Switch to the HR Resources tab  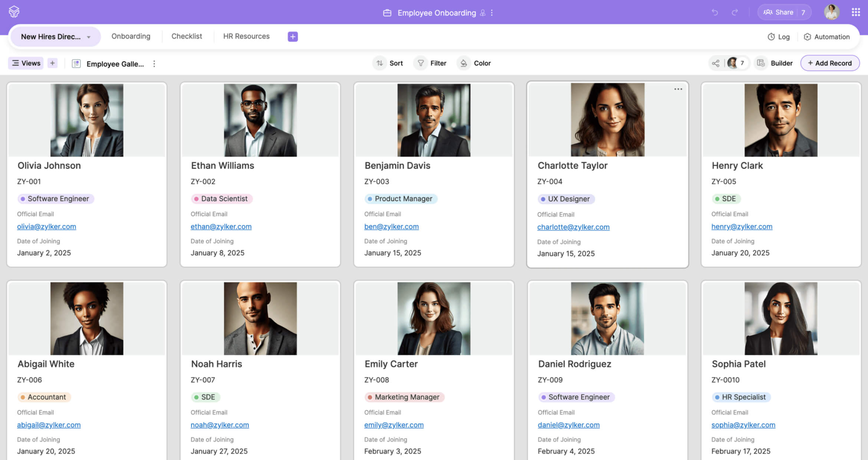point(246,36)
